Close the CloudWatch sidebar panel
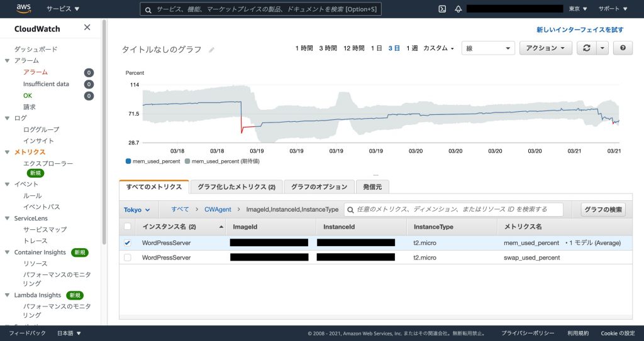This screenshot has width=644, height=341. [87, 28]
